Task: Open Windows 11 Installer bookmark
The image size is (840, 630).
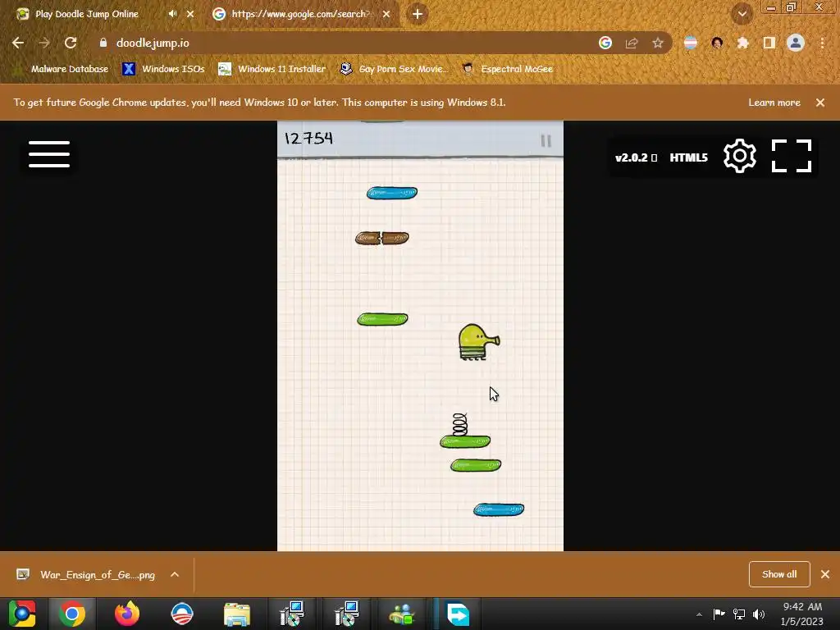Action: tap(272, 69)
